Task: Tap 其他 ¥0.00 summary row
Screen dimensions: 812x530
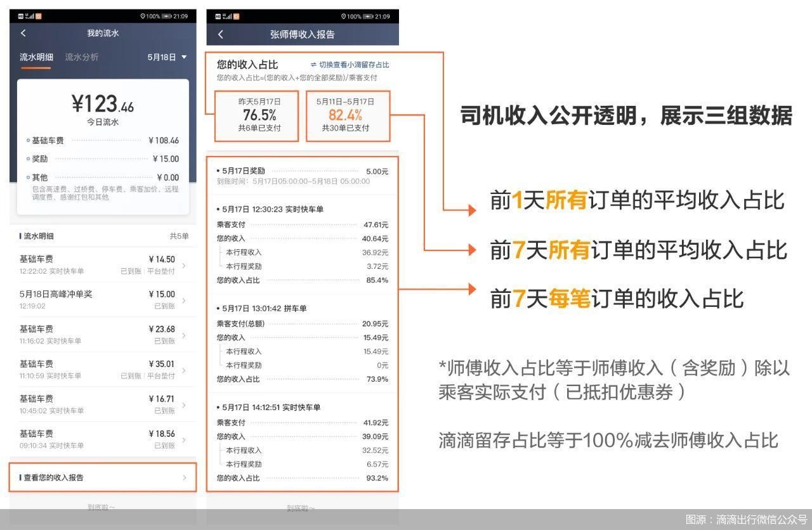Action: [x=103, y=178]
